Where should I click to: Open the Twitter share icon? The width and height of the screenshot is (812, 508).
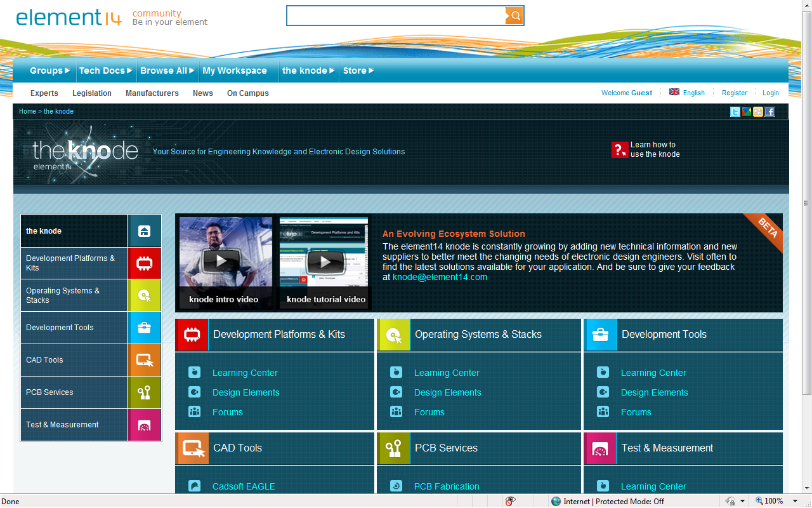pyautogui.click(x=735, y=112)
